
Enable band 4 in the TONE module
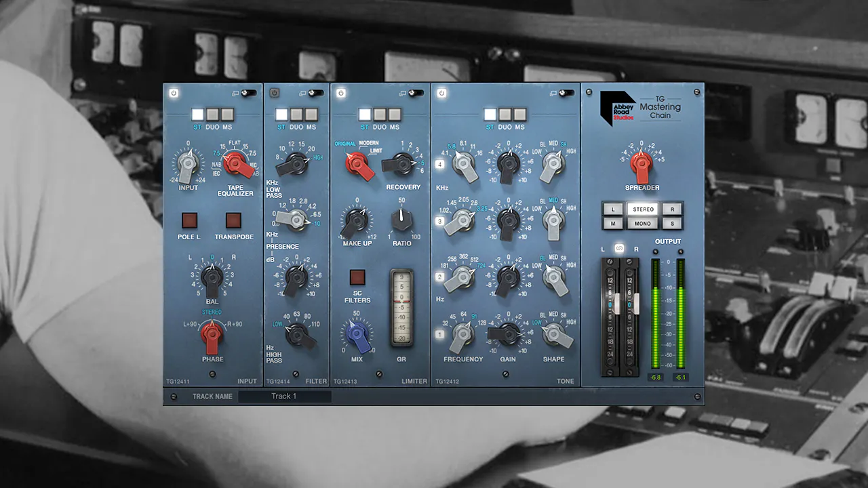click(439, 164)
